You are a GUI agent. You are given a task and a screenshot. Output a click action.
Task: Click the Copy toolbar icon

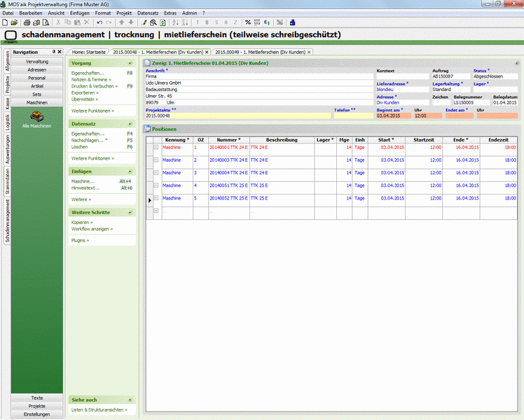[x=68, y=22]
